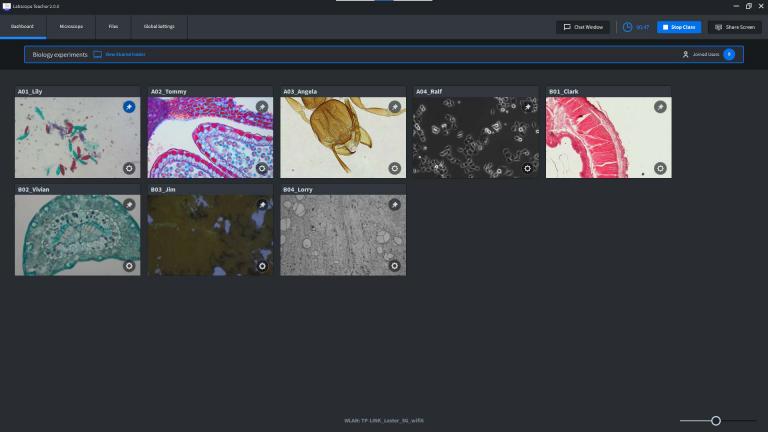Open settings gear on B02_Vivian tile
The image size is (768, 432).
click(x=129, y=266)
